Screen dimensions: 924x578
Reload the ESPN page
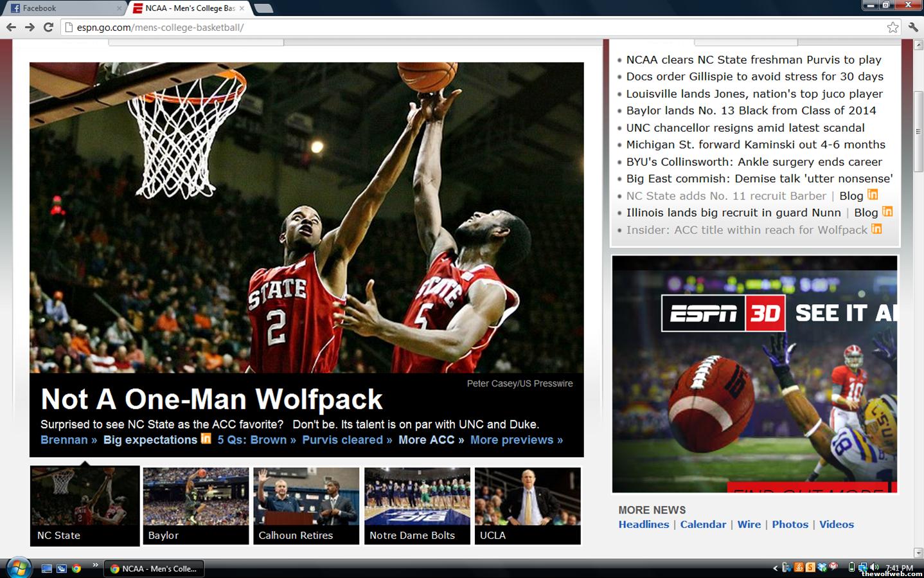coord(48,27)
